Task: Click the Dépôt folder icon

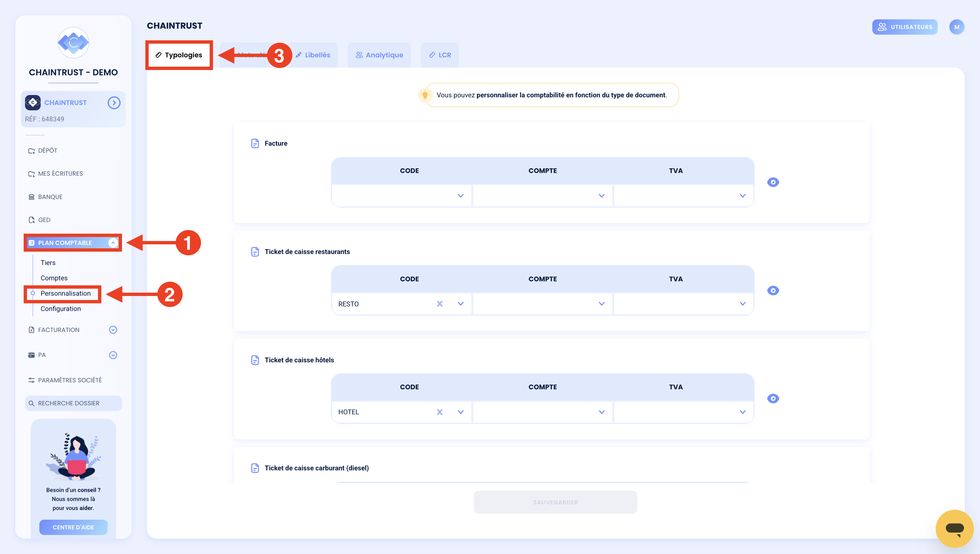Action: pyautogui.click(x=32, y=151)
